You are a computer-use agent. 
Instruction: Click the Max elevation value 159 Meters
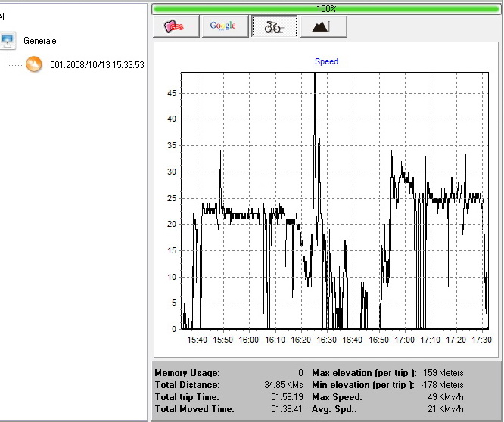pyautogui.click(x=443, y=373)
